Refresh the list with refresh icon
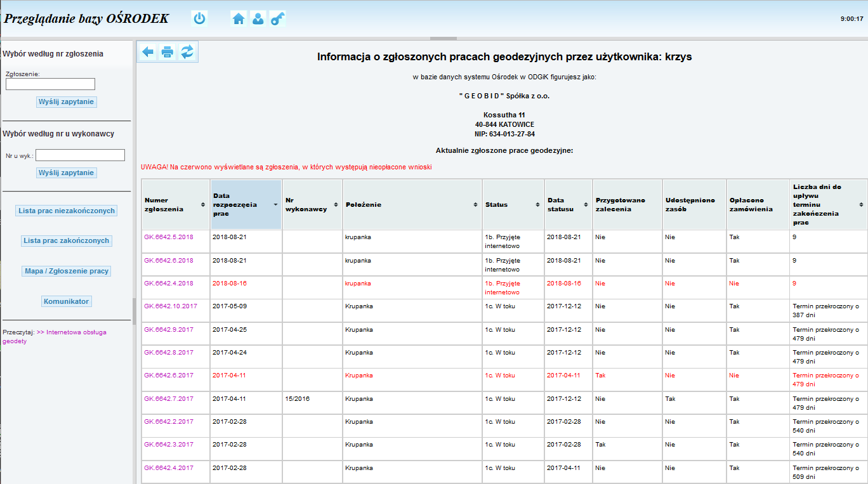This screenshot has height=484, width=868. click(x=187, y=52)
